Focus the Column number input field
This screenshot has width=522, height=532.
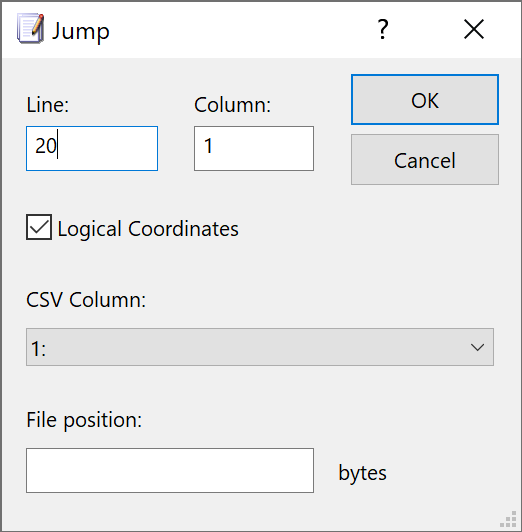(x=254, y=148)
